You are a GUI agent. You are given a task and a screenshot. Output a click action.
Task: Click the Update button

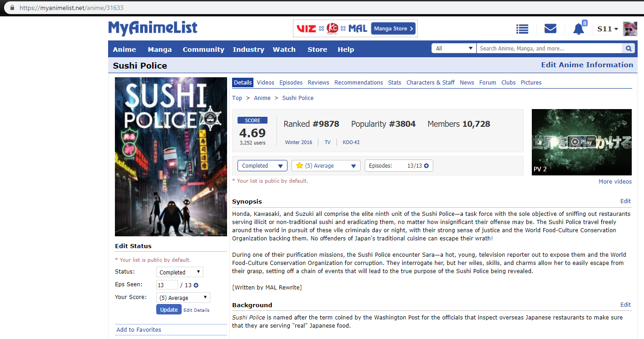point(168,309)
